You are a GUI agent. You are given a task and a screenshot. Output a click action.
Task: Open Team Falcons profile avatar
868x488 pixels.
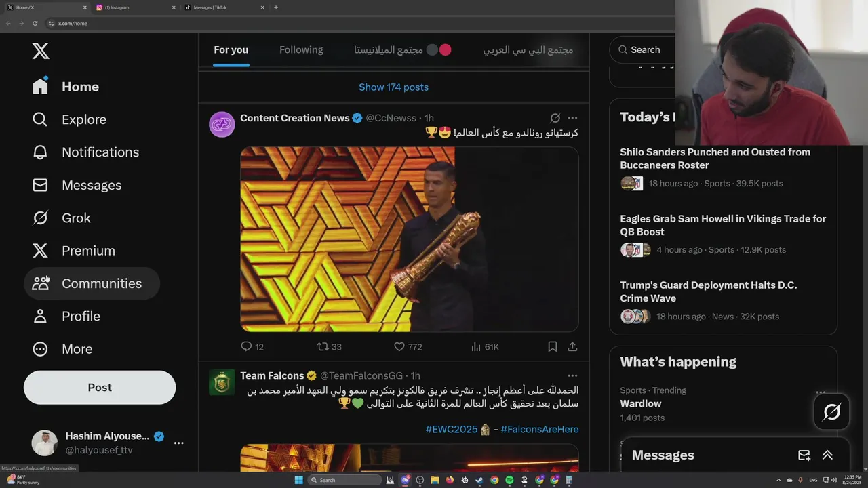tap(222, 382)
